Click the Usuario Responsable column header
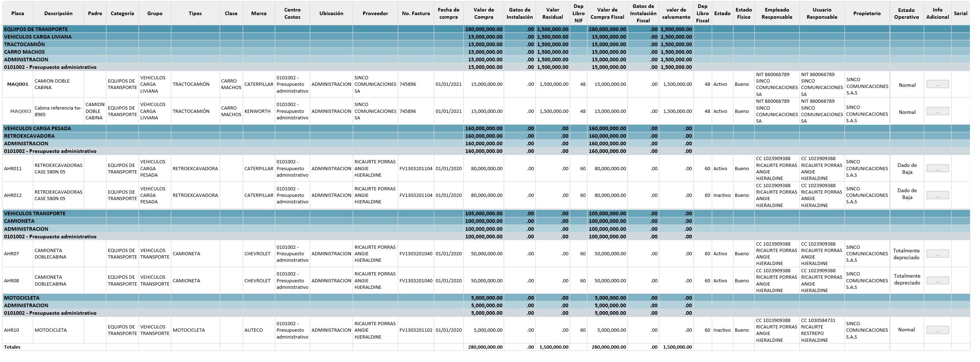The height and width of the screenshot is (362, 980). 822,13
